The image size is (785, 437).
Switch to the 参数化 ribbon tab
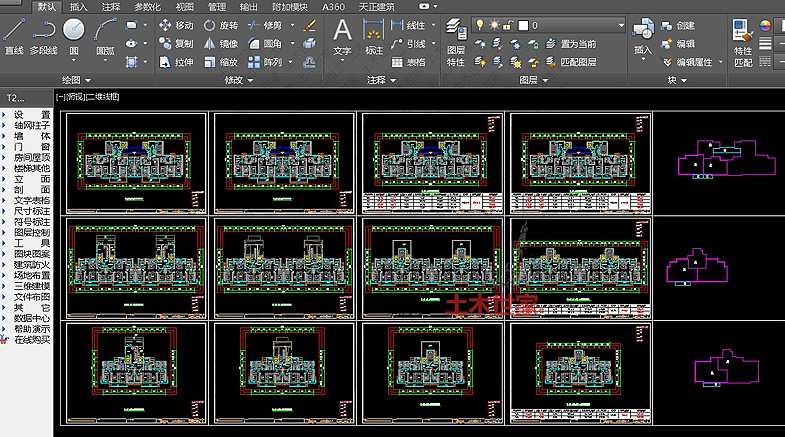point(148,7)
